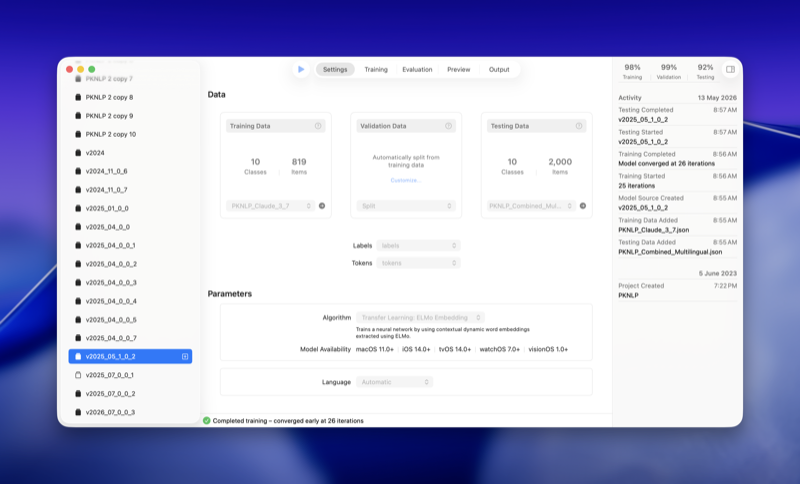This screenshot has height=484, width=800.
Task: Open the Split validation data dropdown
Action: [x=406, y=206]
